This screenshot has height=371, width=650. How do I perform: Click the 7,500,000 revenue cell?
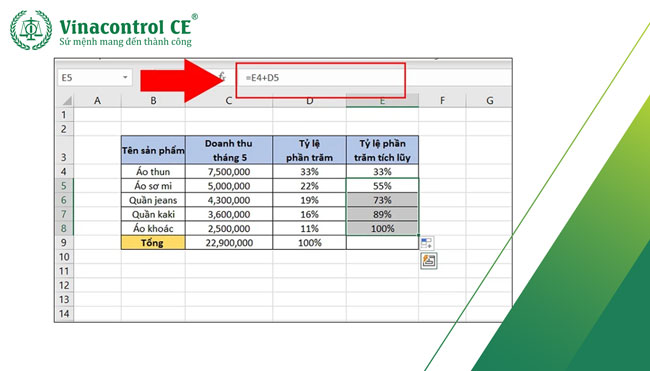click(229, 172)
